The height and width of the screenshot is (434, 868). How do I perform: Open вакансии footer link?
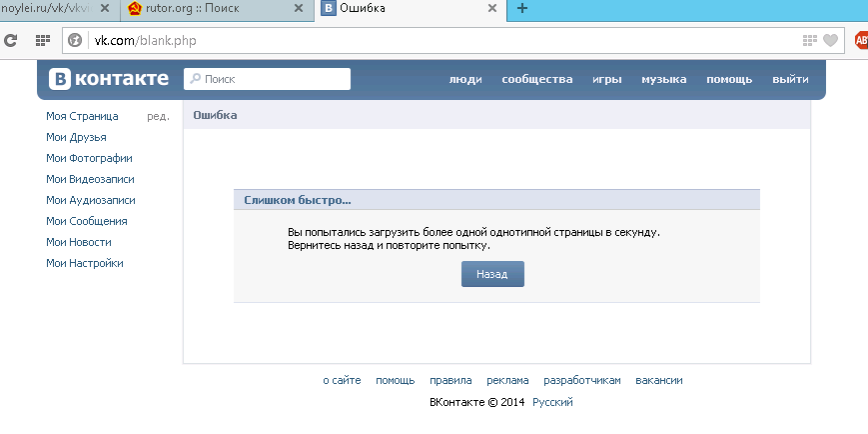[659, 381]
